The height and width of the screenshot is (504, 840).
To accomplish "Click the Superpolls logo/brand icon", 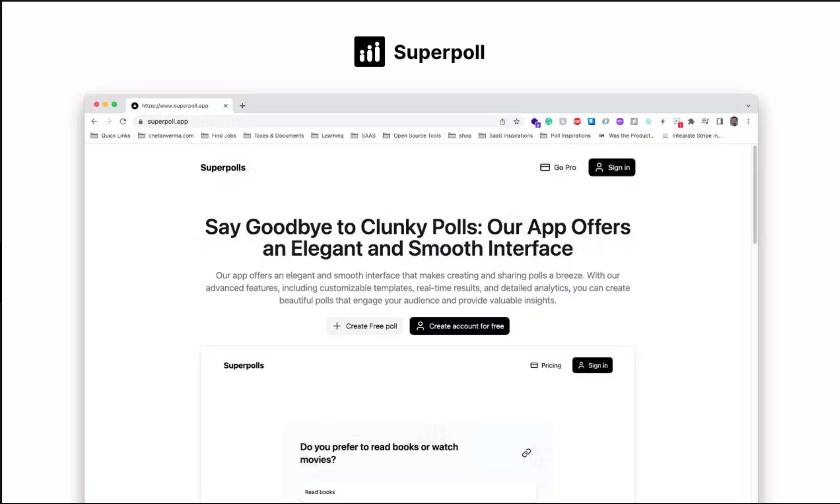I will click(x=223, y=167).
